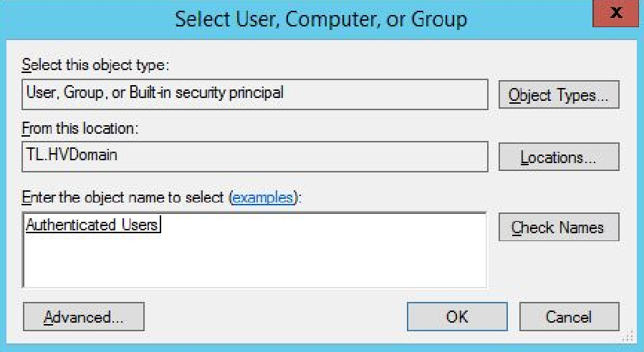Open the Object Types dialog
The width and height of the screenshot is (644, 352).
[559, 94]
